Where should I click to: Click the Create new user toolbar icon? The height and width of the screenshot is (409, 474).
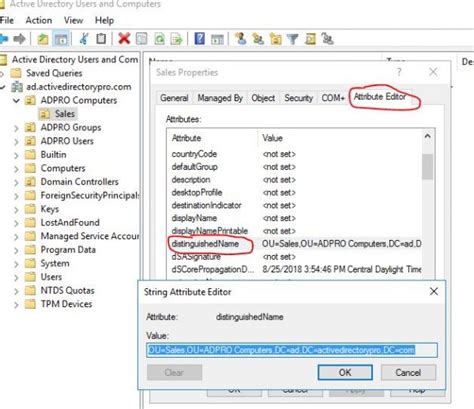click(240, 39)
